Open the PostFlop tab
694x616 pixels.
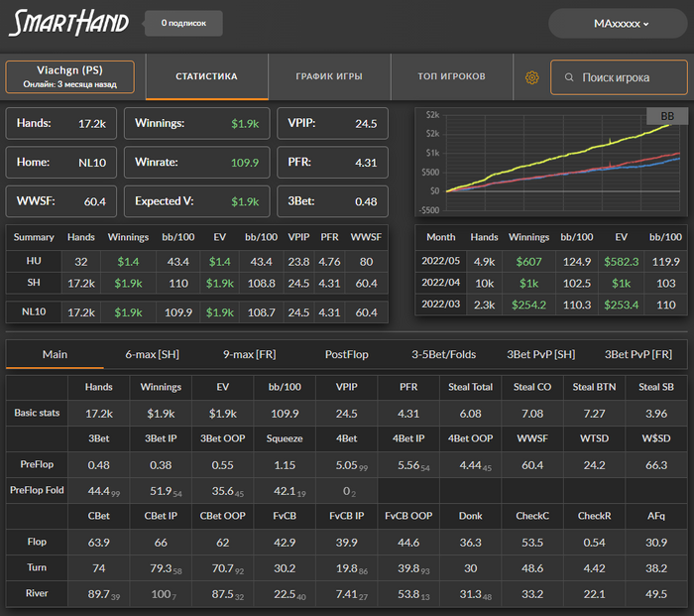pyautogui.click(x=347, y=354)
